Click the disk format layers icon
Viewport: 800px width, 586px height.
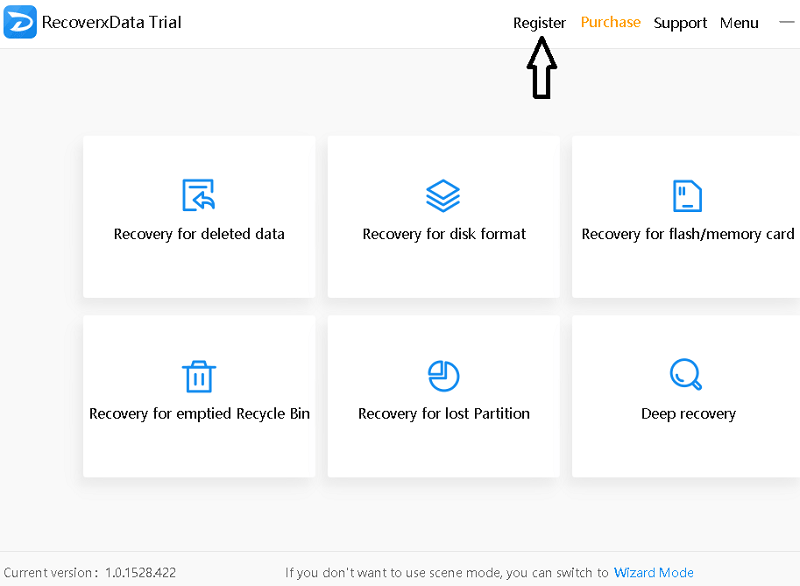443,195
